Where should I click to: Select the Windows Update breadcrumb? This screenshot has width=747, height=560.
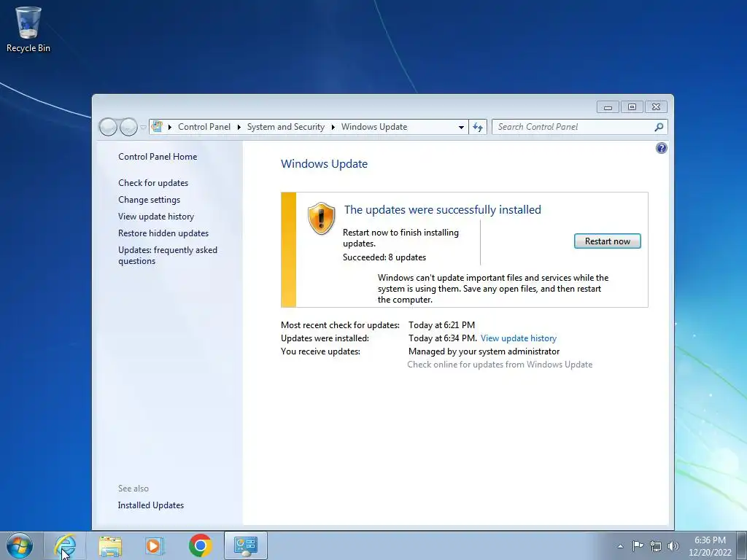click(374, 127)
